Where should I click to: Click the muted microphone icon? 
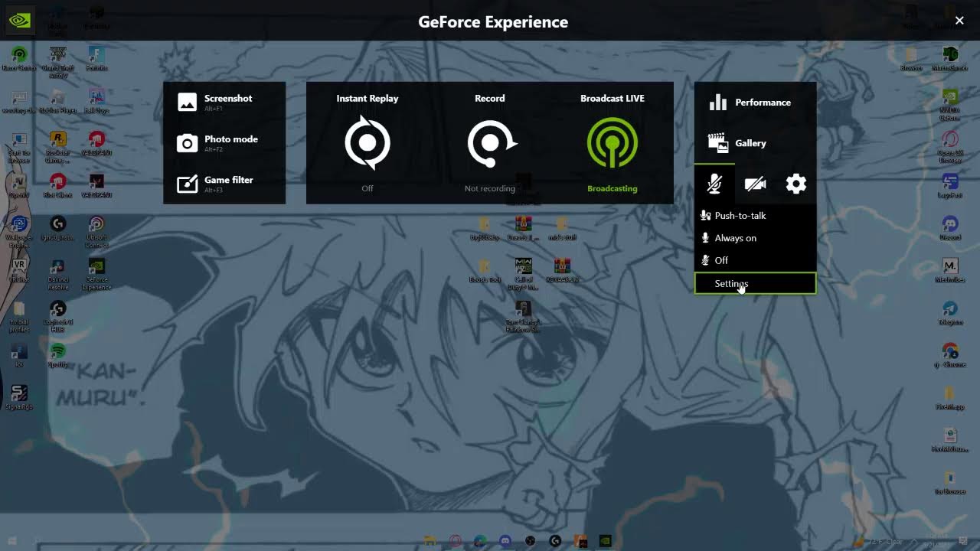pyautogui.click(x=714, y=184)
